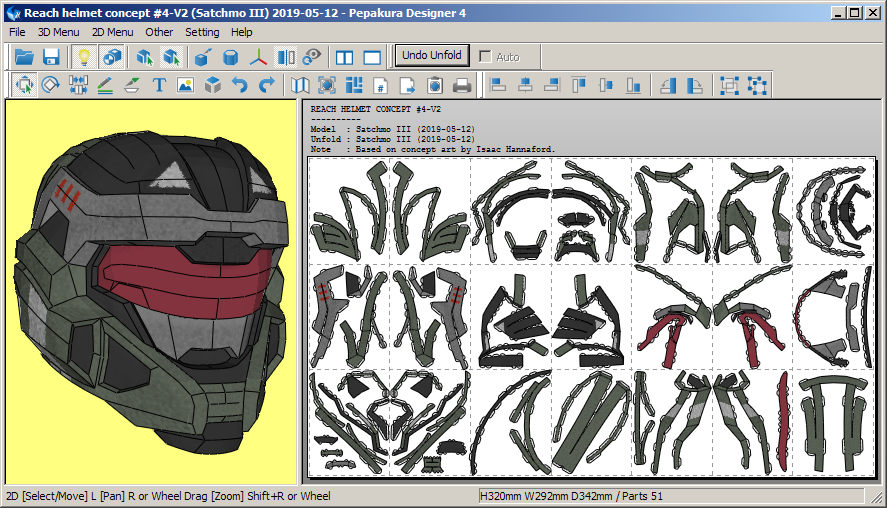Open the File menu

click(17, 32)
